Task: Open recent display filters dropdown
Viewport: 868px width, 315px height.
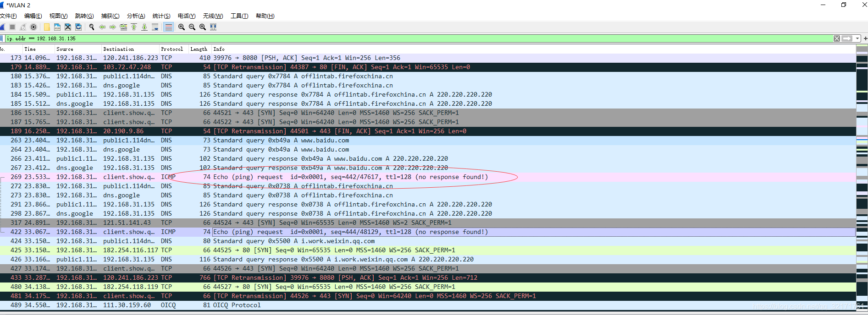Action: [x=857, y=38]
